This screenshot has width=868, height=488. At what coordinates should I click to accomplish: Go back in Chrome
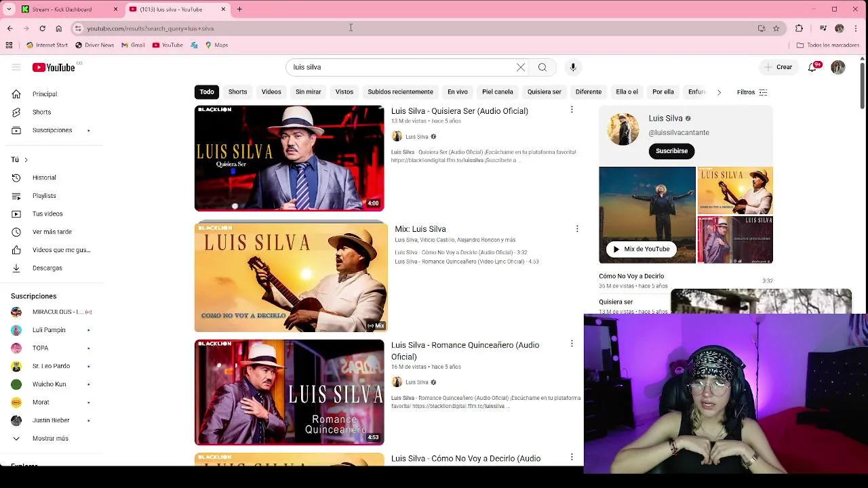pyautogui.click(x=9, y=28)
